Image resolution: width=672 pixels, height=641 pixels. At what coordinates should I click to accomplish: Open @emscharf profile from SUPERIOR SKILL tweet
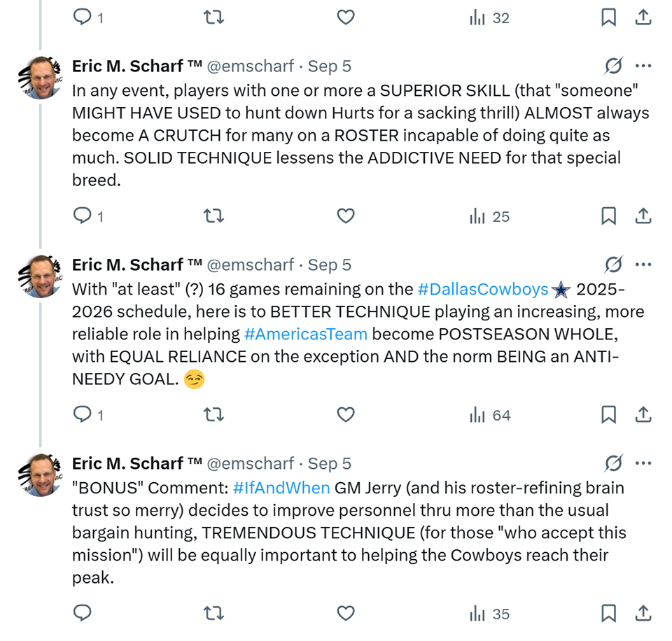click(x=251, y=66)
